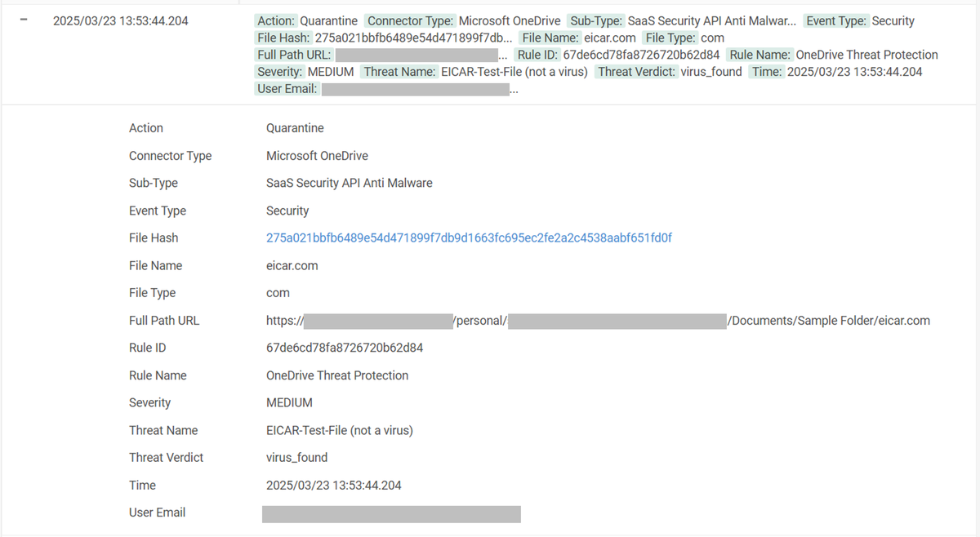Click the log timestamp in the summary row's left column

tap(120, 21)
